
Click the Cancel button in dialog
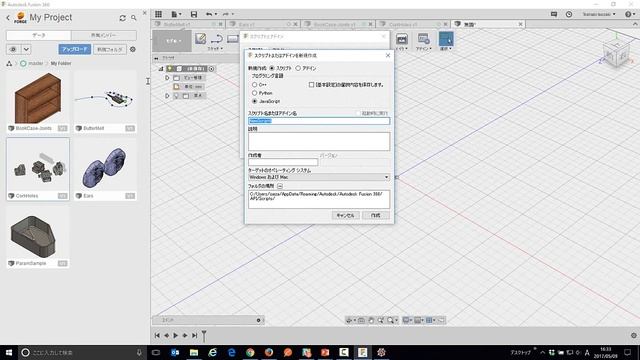coord(345,215)
